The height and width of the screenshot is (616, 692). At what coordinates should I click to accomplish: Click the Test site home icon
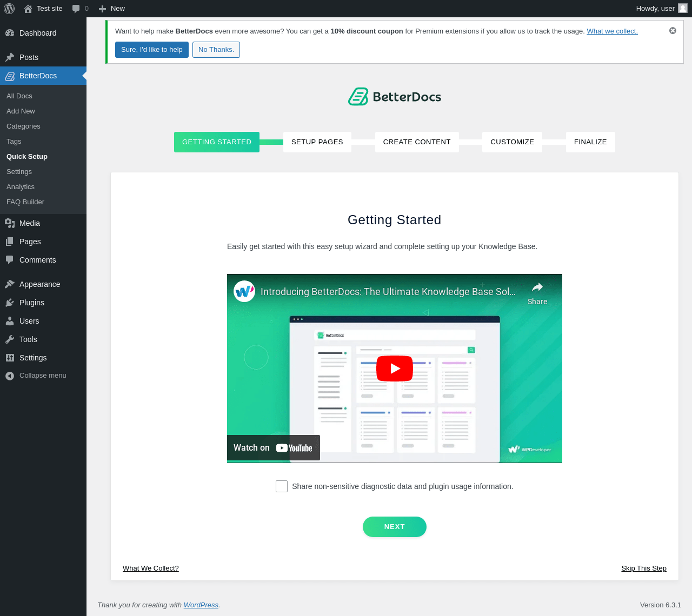point(28,9)
